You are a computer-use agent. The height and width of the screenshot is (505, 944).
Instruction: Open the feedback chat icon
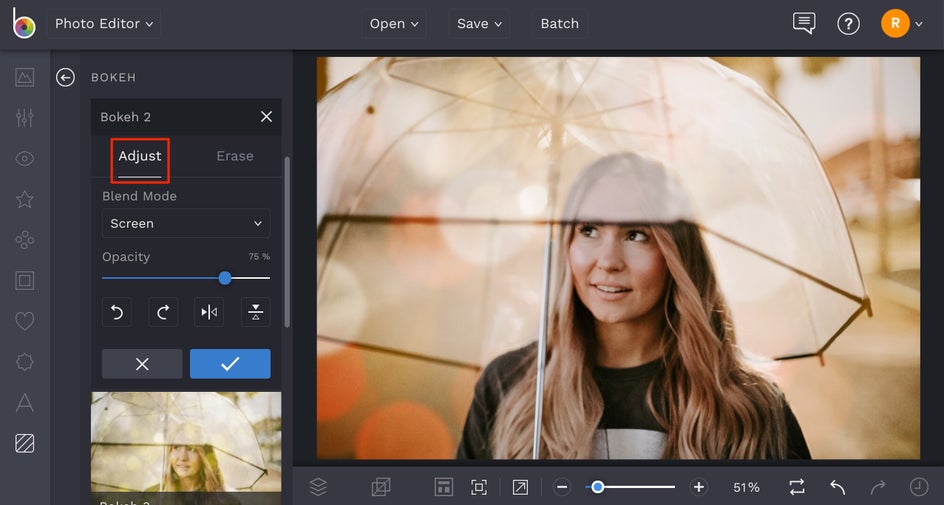(x=803, y=23)
